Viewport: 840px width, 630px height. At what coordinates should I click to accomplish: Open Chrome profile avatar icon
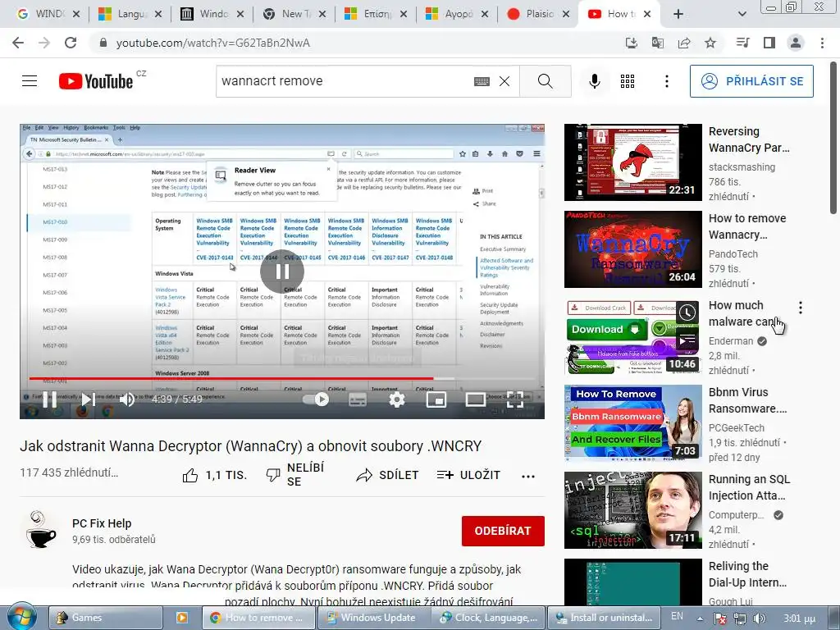pyautogui.click(x=796, y=43)
